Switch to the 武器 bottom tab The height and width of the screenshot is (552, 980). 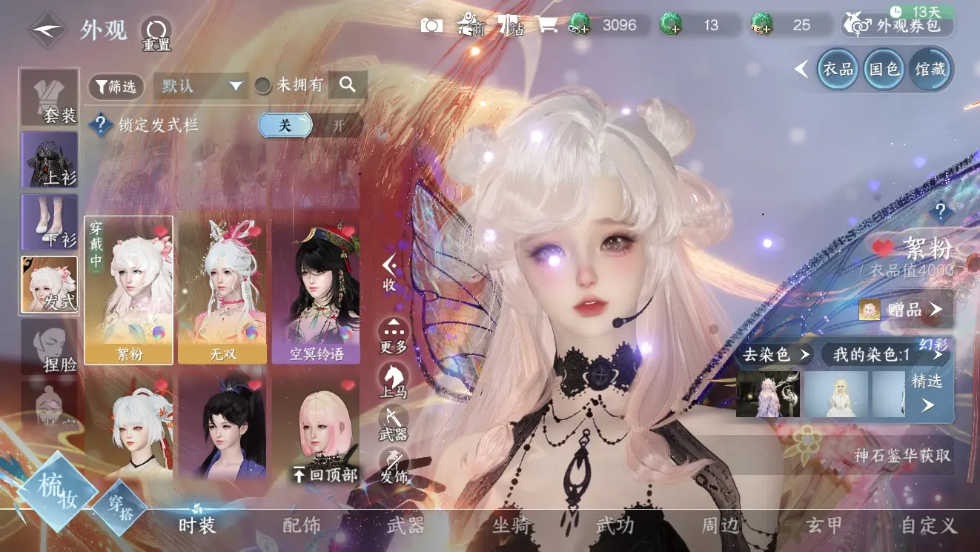pyautogui.click(x=405, y=525)
